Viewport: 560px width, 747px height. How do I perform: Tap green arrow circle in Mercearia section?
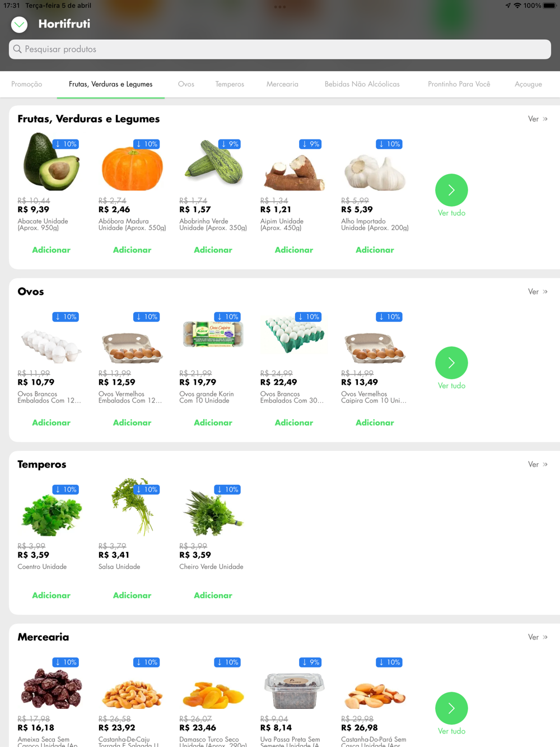(451, 708)
